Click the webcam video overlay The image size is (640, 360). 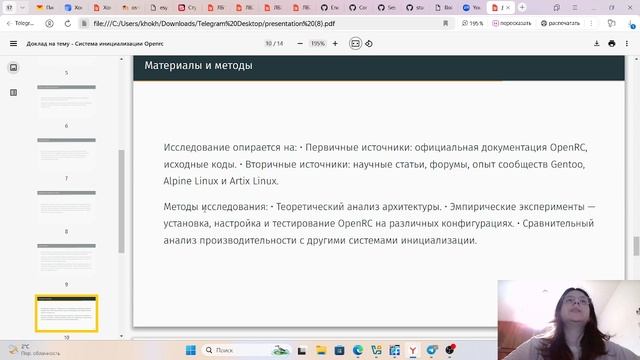click(x=569, y=320)
